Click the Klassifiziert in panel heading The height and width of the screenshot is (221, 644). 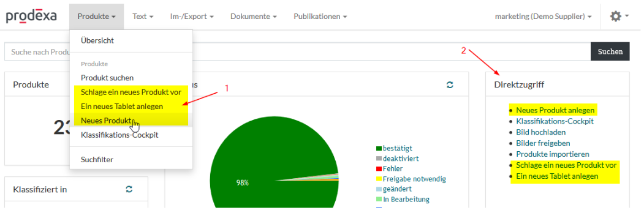pos(40,189)
